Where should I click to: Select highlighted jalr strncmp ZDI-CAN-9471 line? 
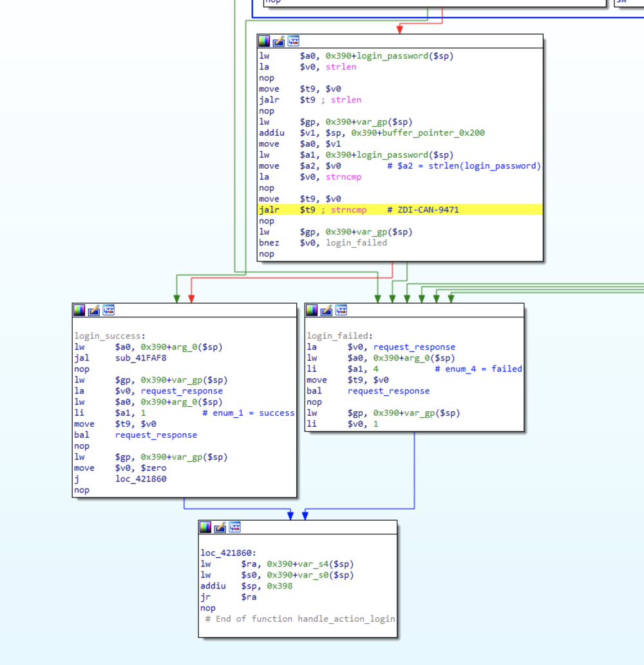coord(400,209)
